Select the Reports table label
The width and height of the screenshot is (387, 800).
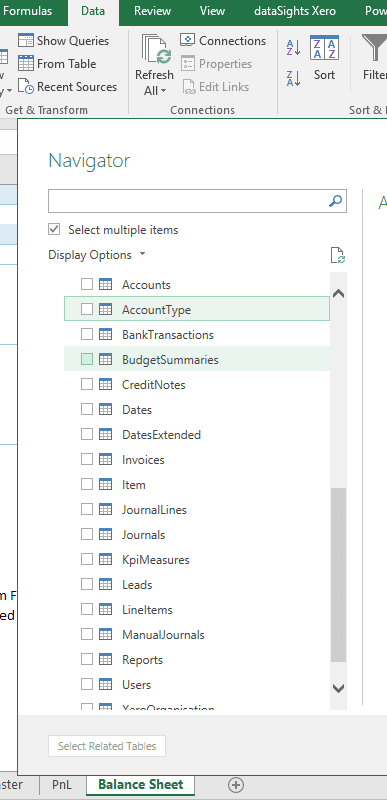[142, 660]
